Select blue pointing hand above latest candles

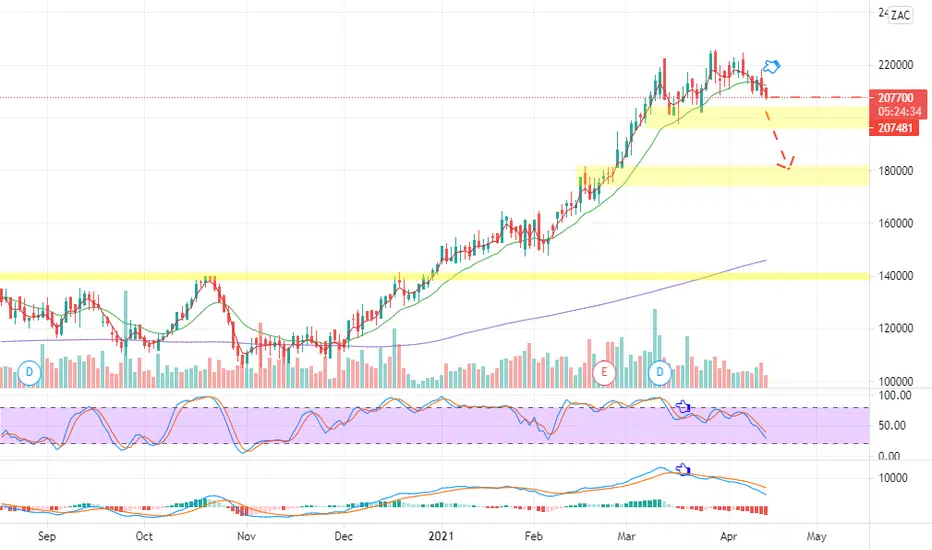tap(771, 66)
